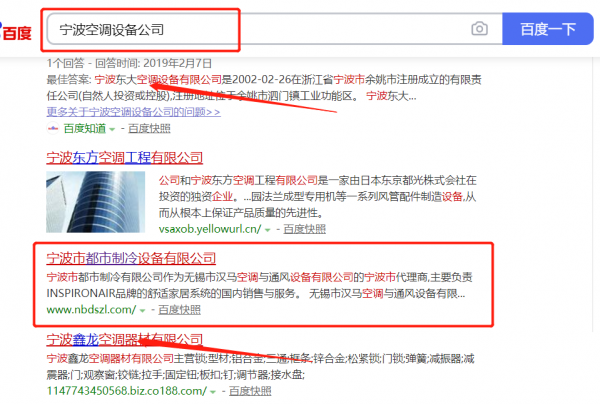Open 百度快照 beside www.nbdszl.com

tap(179, 310)
